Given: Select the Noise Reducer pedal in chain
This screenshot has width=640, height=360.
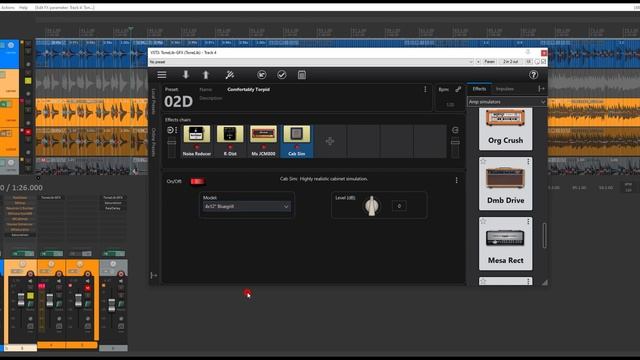Looking at the screenshot, I should pos(197,141).
